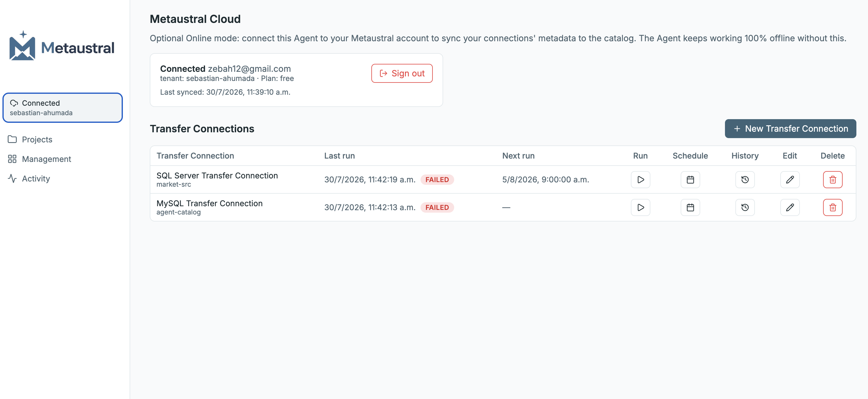Screen dimensions: 868x399
Task: Click the Metaustral logo
Action: click(x=62, y=46)
